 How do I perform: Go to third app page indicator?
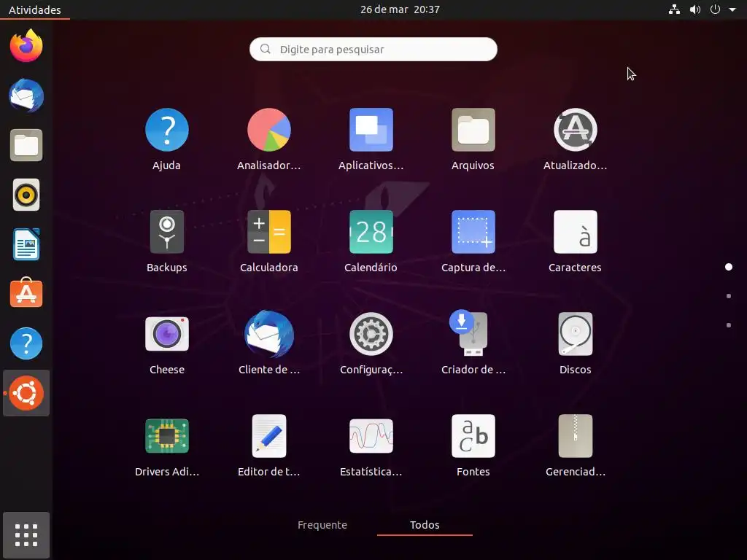point(729,325)
